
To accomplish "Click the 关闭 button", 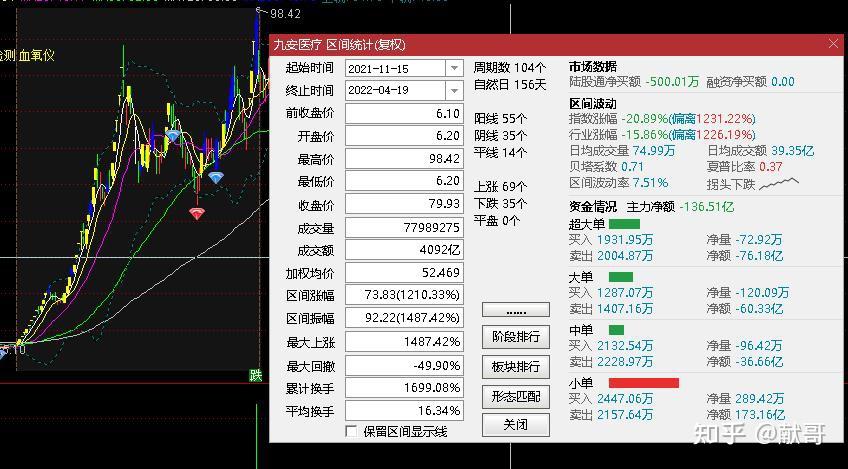I will pyautogui.click(x=516, y=425).
